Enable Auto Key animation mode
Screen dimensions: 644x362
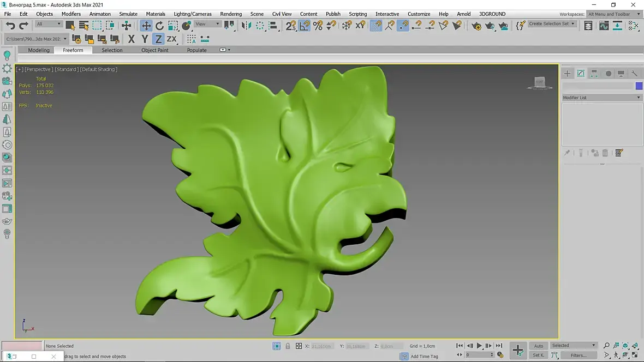pyautogui.click(x=538, y=346)
